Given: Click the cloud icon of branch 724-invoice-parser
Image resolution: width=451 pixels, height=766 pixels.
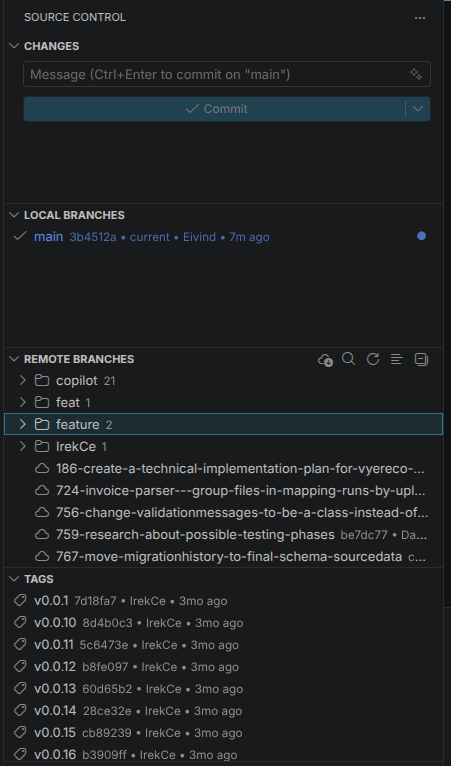Looking at the screenshot, I should pos(42,490).
